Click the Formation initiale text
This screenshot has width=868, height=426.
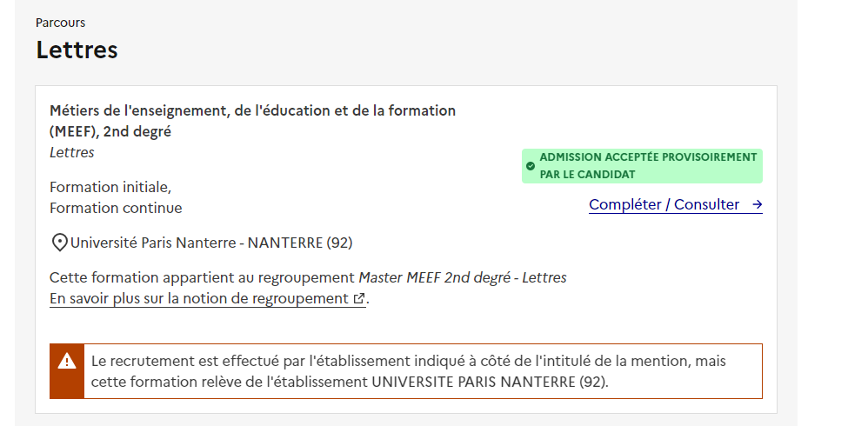click(110, 187)
